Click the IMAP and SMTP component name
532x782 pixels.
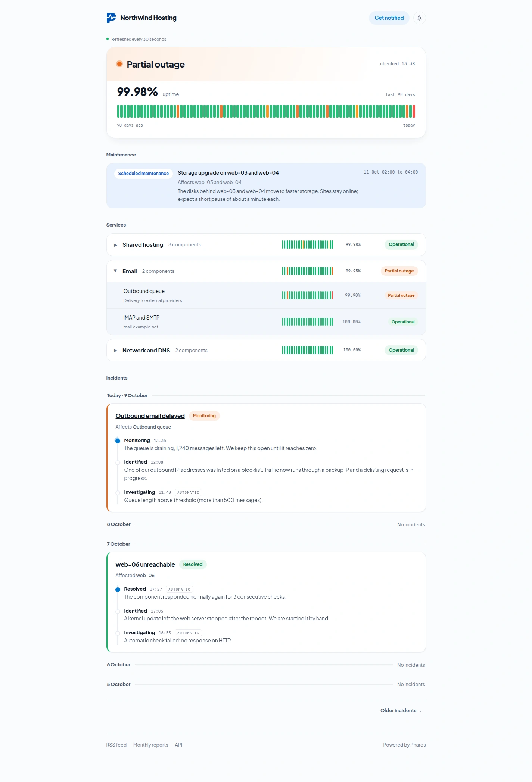141,318
